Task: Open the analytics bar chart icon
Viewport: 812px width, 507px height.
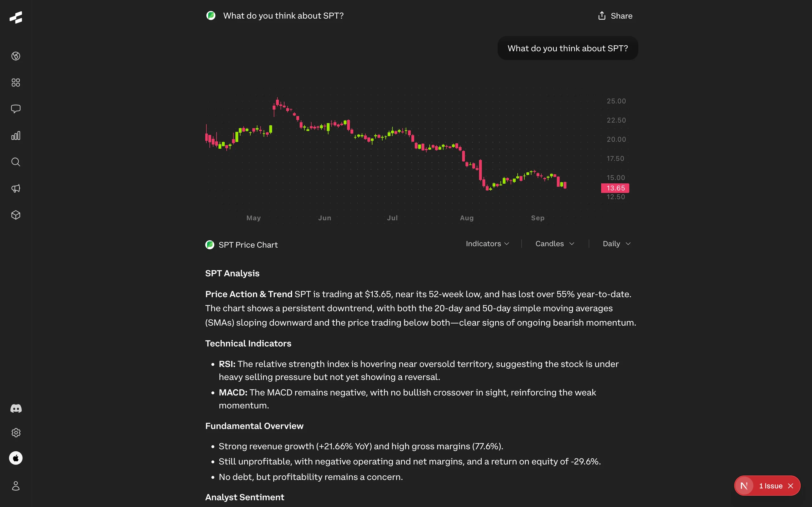Action: click(16, 135)
